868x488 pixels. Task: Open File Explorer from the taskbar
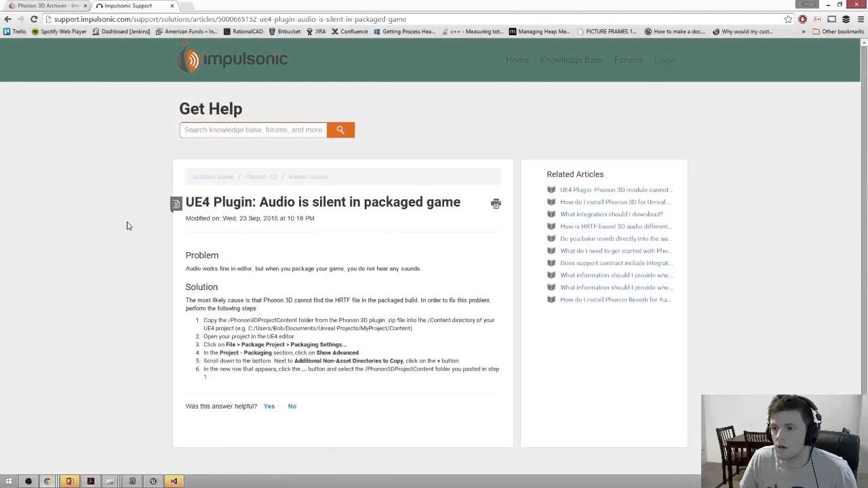coord(110,481)
